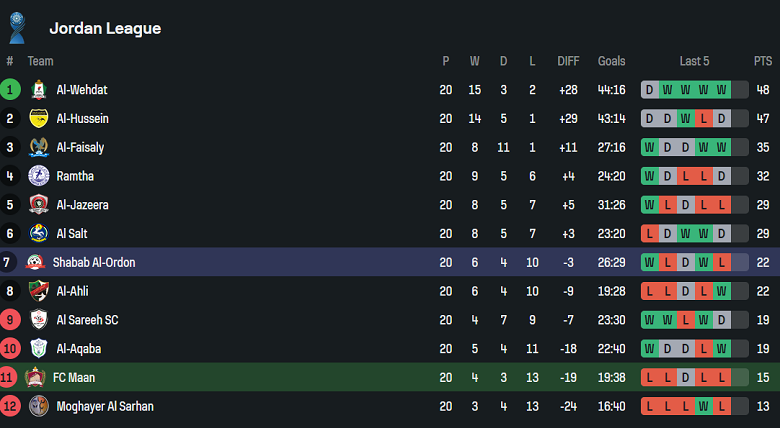Click the Al-Jazeera club crest

coord(39,205)
